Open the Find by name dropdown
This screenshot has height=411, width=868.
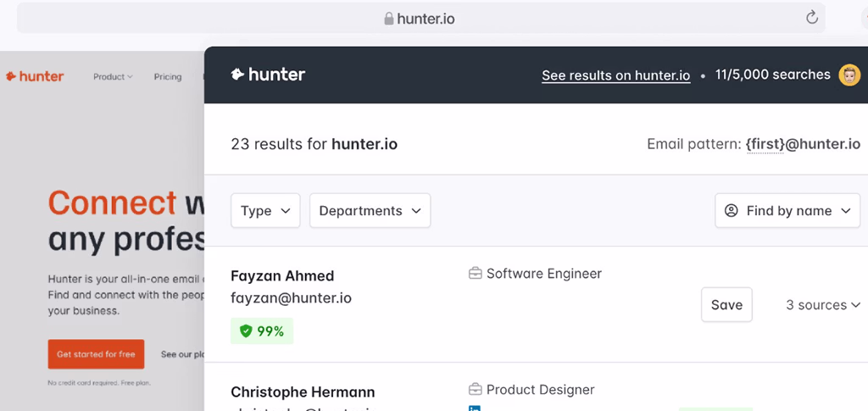pyautogui.click(x=787, y=211)
